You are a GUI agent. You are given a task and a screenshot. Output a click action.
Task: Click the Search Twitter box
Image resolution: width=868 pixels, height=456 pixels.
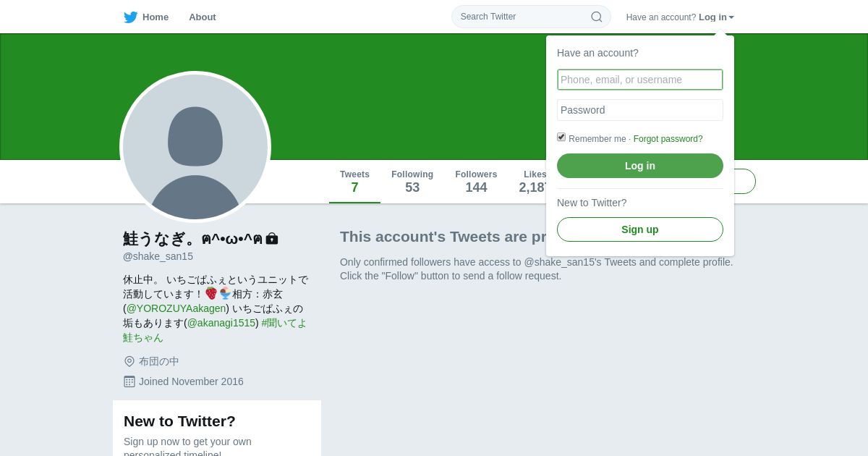pos(521,17)
